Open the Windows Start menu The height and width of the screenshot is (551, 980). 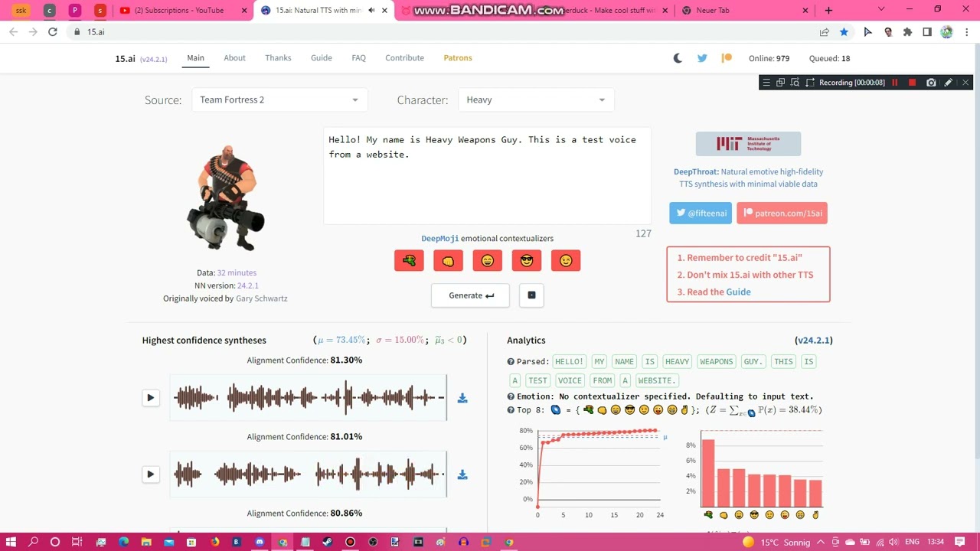pyautogui.click(x=11, y=543)
